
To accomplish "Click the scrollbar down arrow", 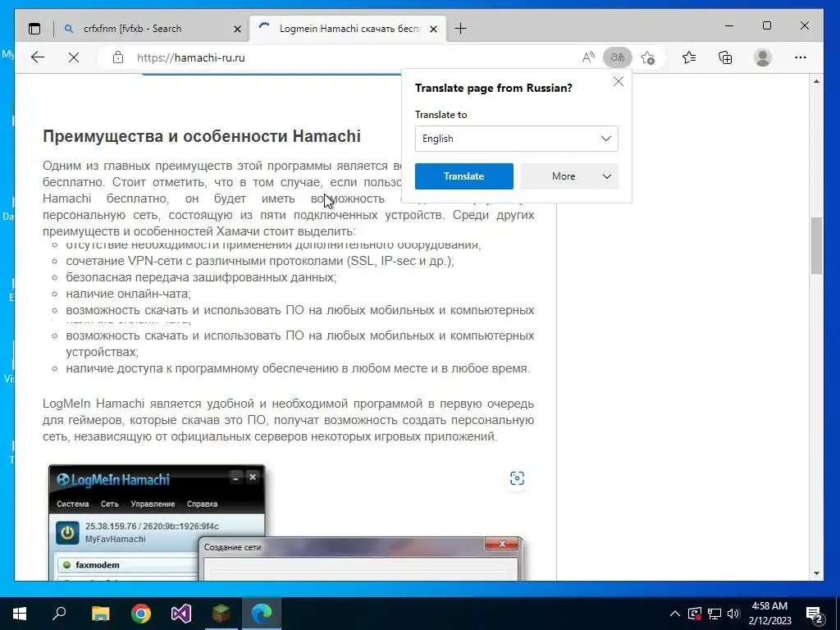I will tap(816, 573).
